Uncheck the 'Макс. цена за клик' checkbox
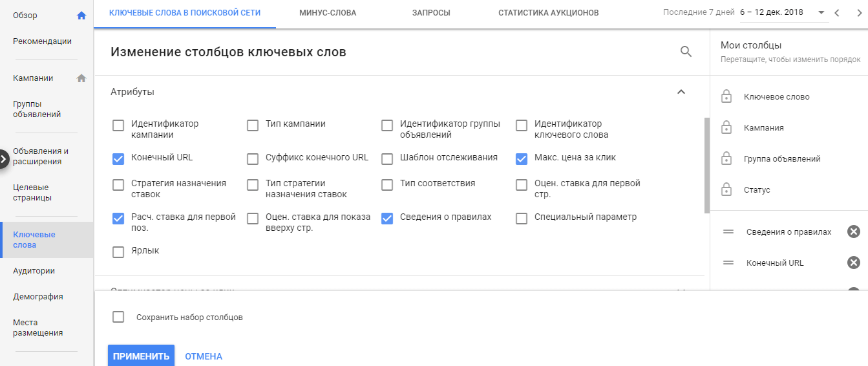 (522, 158)
